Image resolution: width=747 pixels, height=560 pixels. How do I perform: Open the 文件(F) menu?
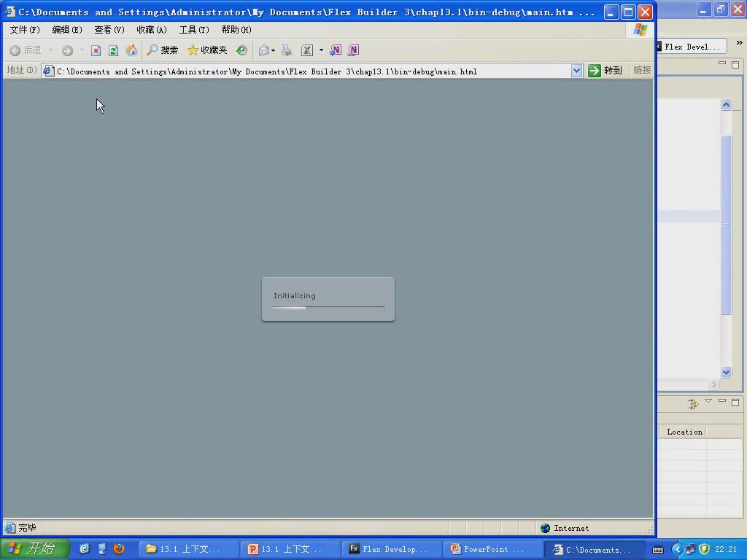pos(25,30)
